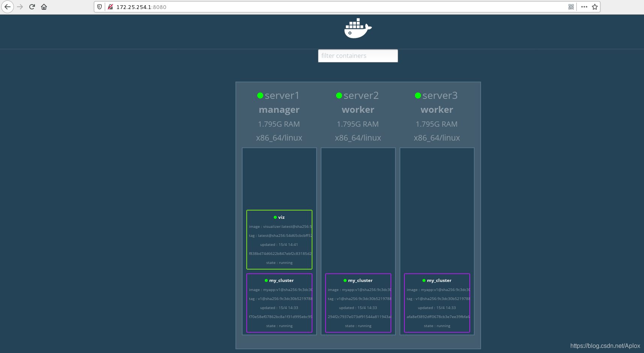Click the green dot of server3's my_cluster
This screenshot has width=644, height=353.
424,280
